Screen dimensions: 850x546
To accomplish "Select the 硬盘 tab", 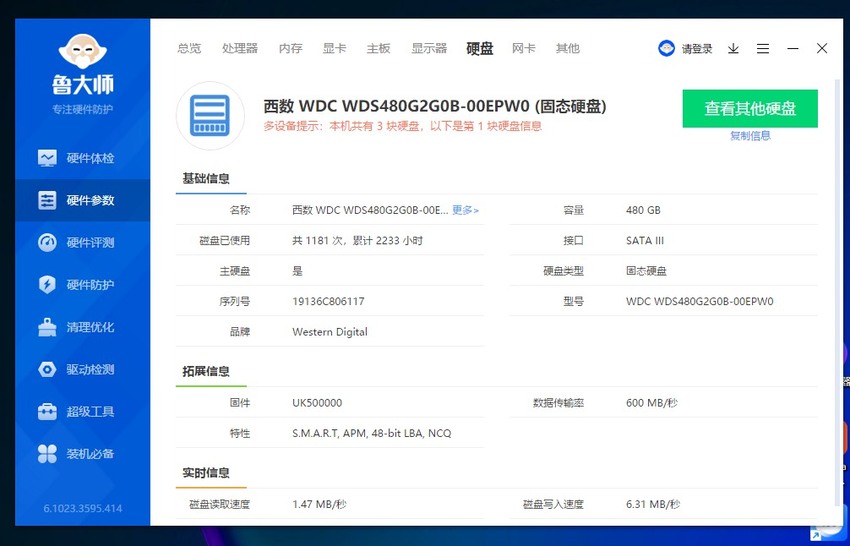I will [x=480, y=48].
